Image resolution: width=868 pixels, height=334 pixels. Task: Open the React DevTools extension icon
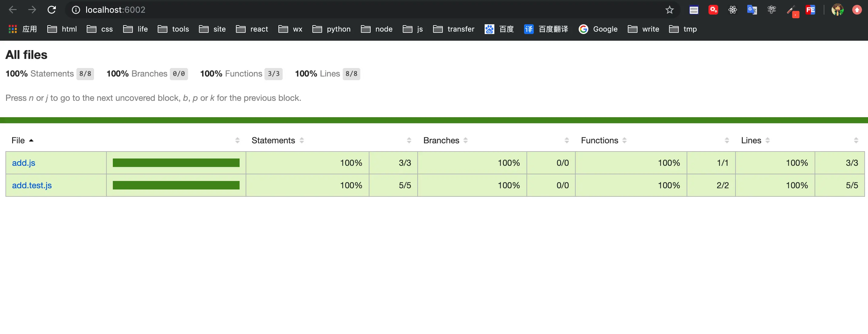tap(732, 10)
